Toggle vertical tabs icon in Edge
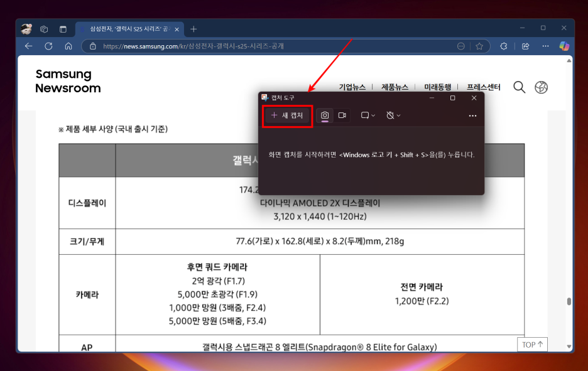 (63, 29)
